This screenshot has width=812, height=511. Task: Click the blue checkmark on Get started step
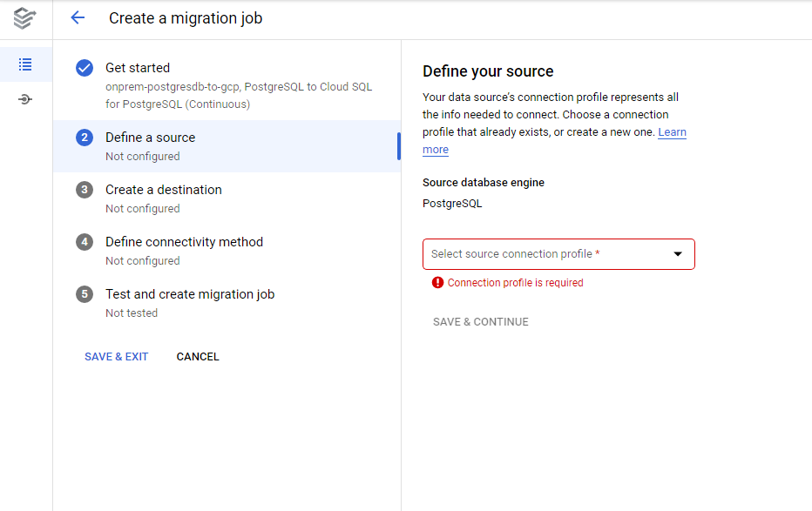[84, 67]
